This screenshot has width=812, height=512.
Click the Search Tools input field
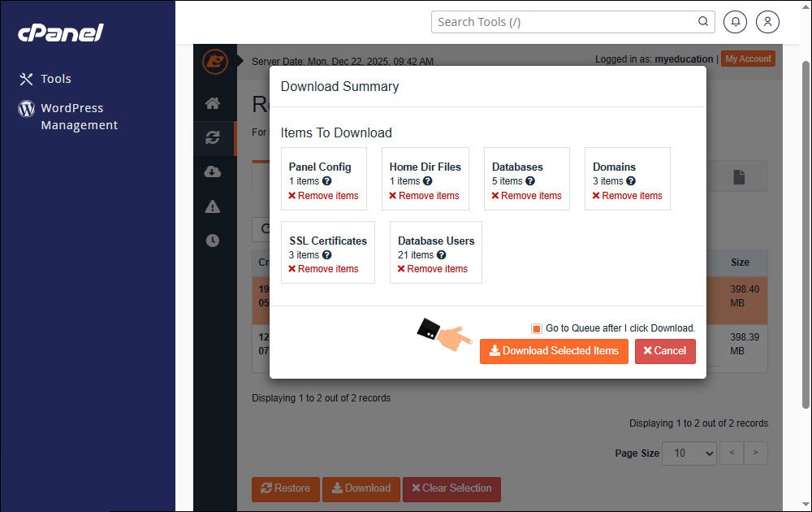tap(564, 22)
